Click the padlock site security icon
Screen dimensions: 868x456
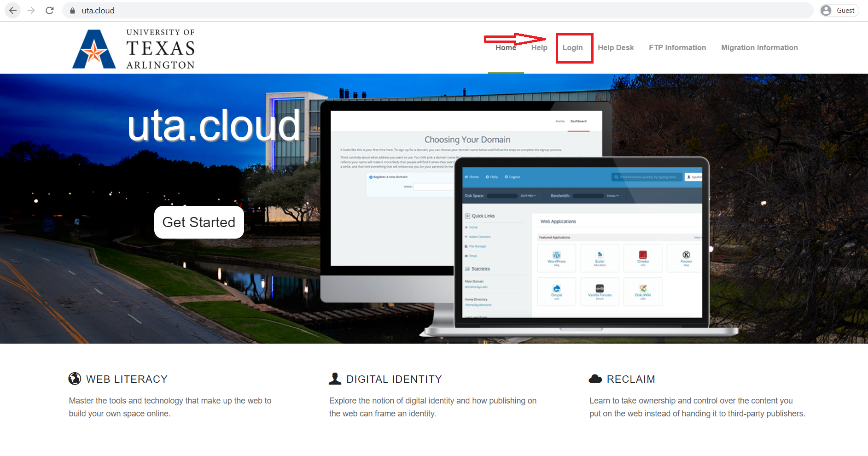72,11
